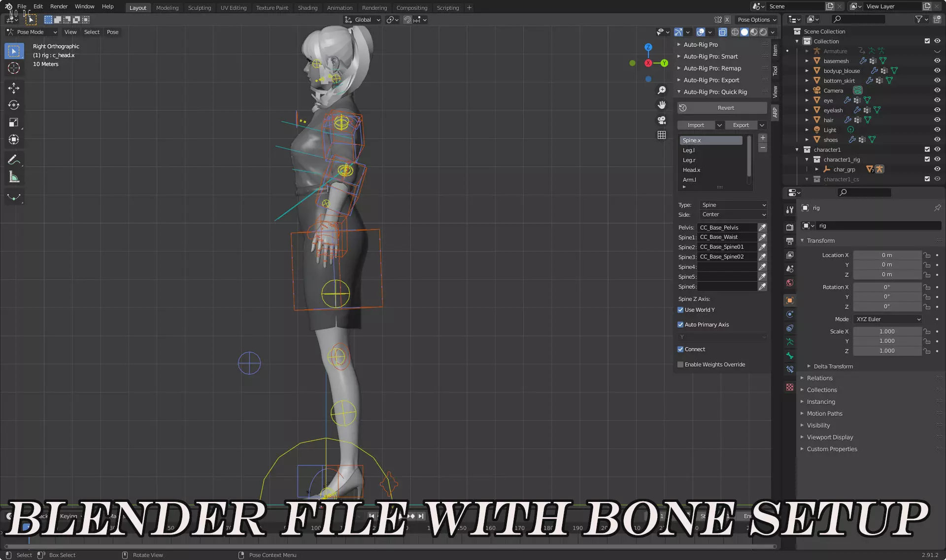Activate the 3D Cursor tool
Screen dimensions: 946x560
14,68
